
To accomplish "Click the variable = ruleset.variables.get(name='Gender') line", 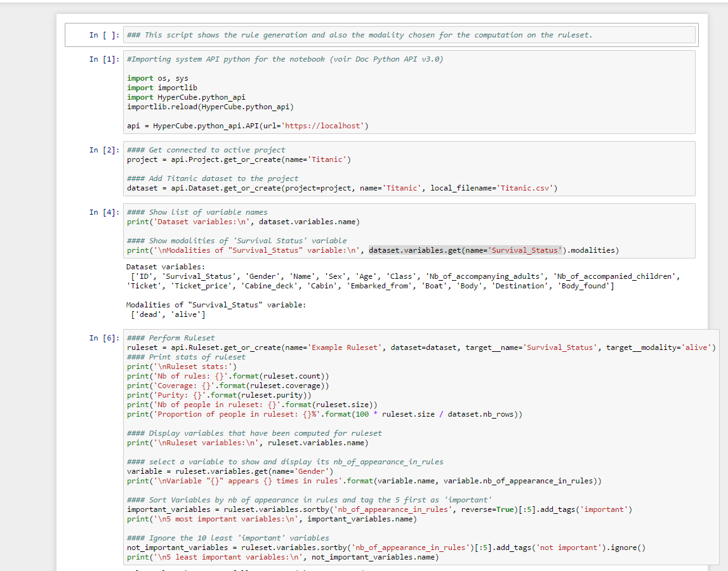I will click(230, 471).
